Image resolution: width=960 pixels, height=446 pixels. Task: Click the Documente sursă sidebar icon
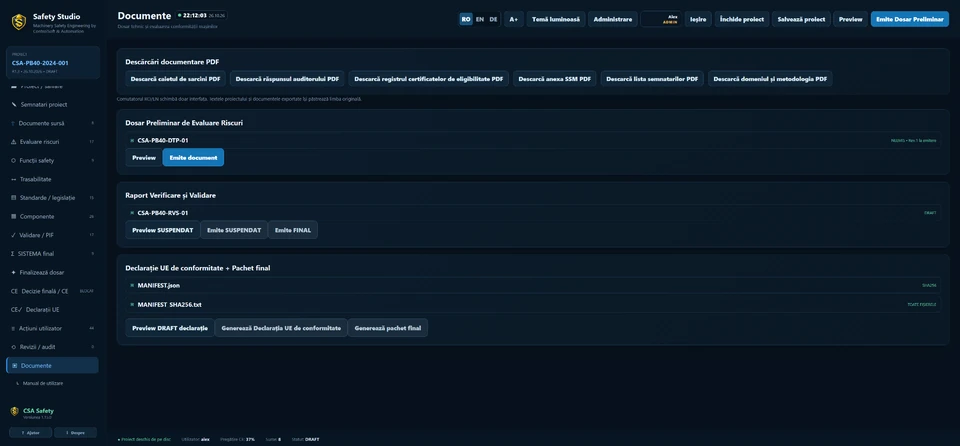pos(13,123)
